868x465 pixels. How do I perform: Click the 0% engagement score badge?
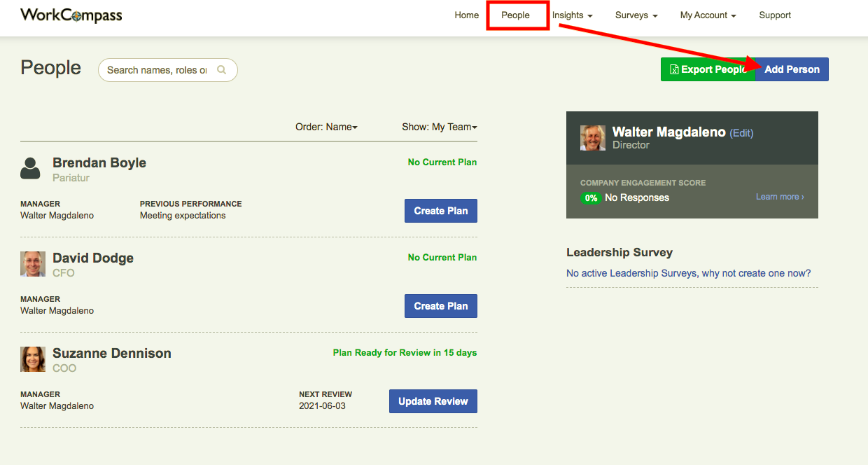click(591, 198)
